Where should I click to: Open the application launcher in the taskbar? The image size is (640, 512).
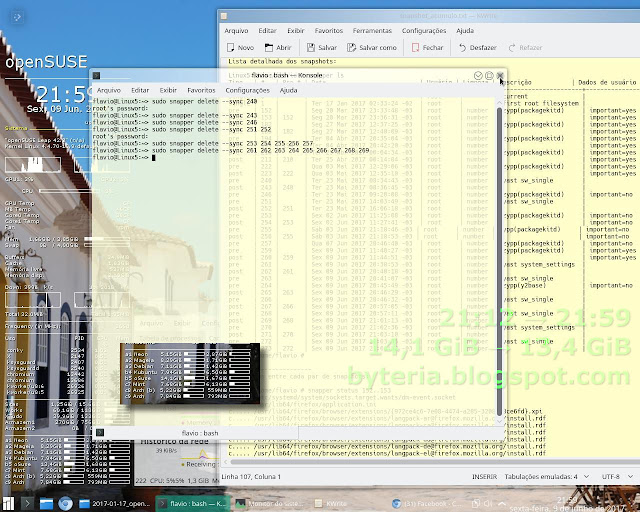pos(8,503)
